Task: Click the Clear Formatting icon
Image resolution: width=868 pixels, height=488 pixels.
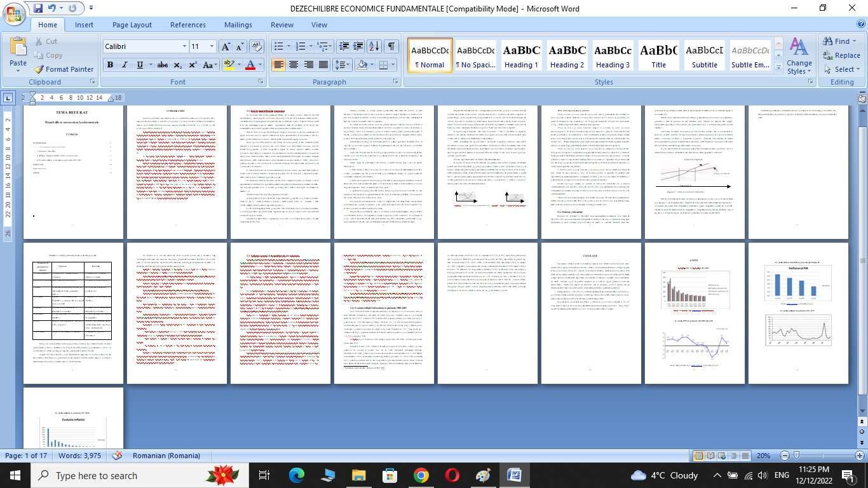Action: (257, 46)
